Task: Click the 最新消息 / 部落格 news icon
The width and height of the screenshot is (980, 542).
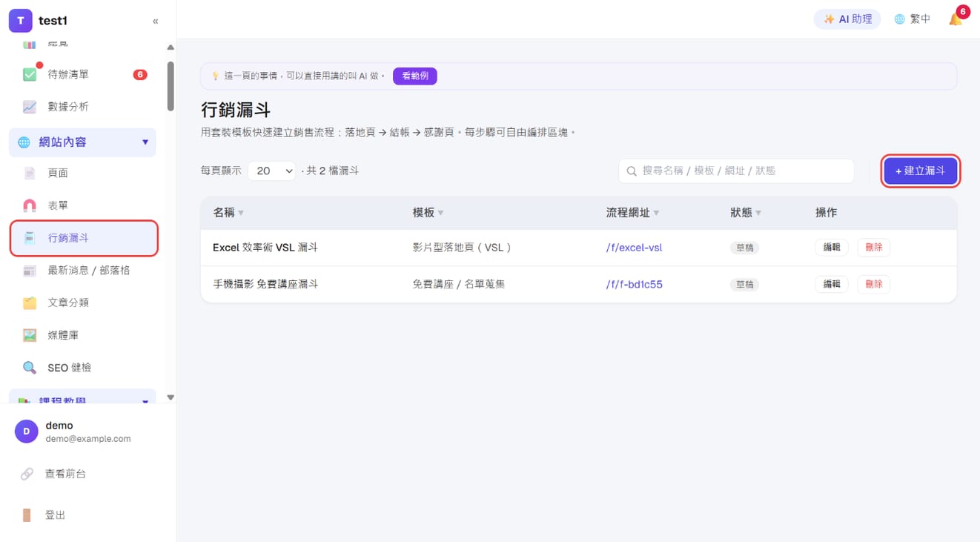Action: pyautogui.click(x=30, y=271)
